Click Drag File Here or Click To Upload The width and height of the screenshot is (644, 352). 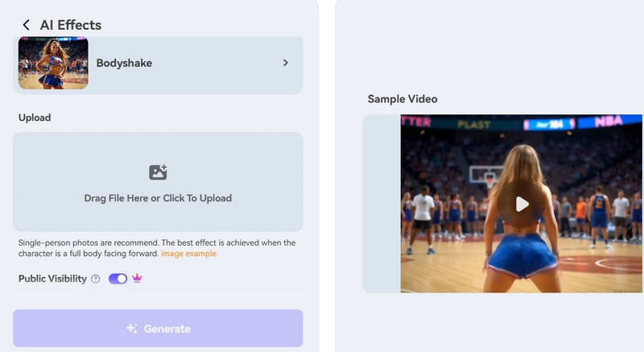tap(158, 198)
